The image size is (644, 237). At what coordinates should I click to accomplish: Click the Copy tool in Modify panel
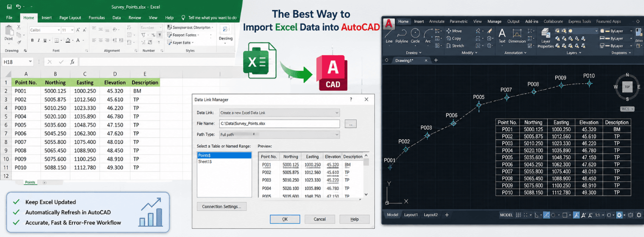pyautogui.click(x=454, y=38)
